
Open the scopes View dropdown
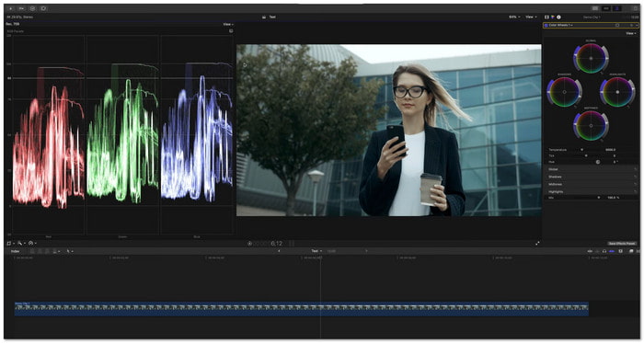[228, 24]
